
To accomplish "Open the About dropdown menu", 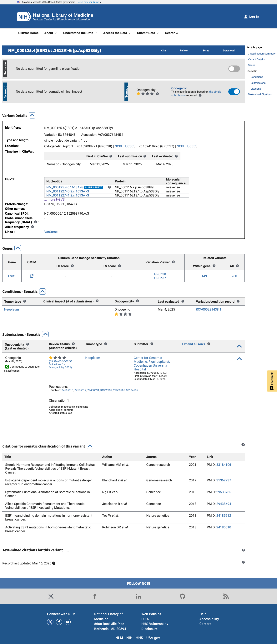I will (x=50, y=33).
